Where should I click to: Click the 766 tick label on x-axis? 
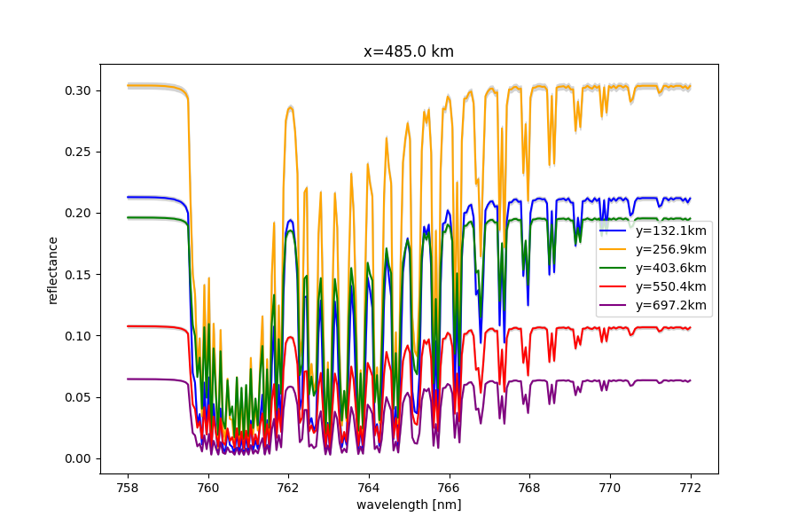[x=449, y=488]
